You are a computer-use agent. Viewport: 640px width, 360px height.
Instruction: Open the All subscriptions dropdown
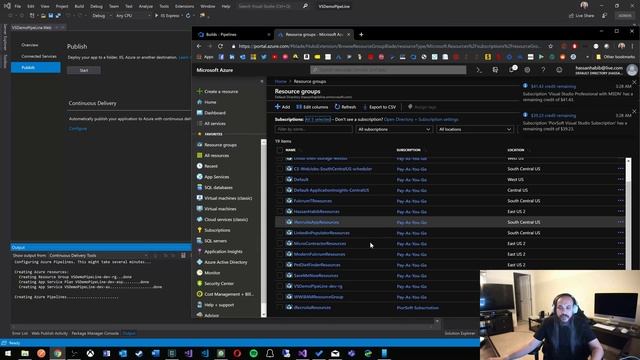394,129
